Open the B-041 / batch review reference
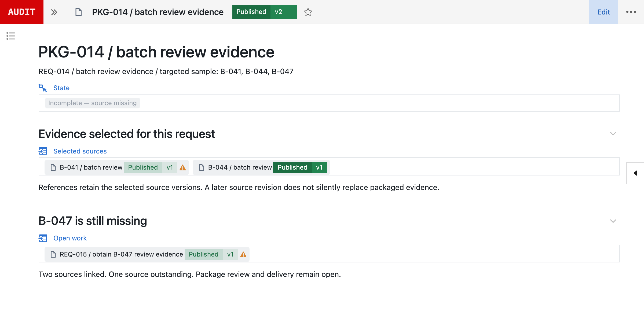 (x=91, y=167)
